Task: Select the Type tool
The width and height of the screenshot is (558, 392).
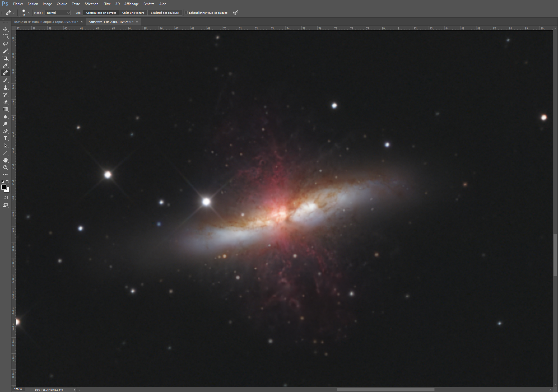Action: click(5, 138)
